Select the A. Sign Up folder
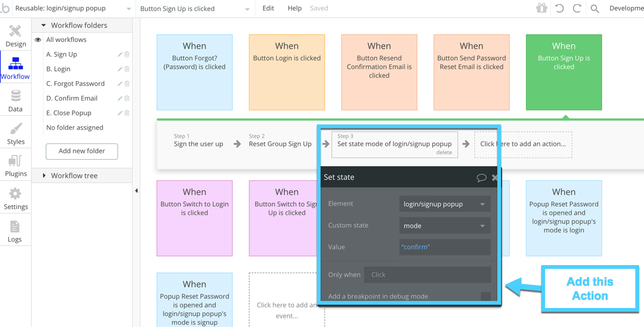 pyautogui.click(x=61, y=54)
